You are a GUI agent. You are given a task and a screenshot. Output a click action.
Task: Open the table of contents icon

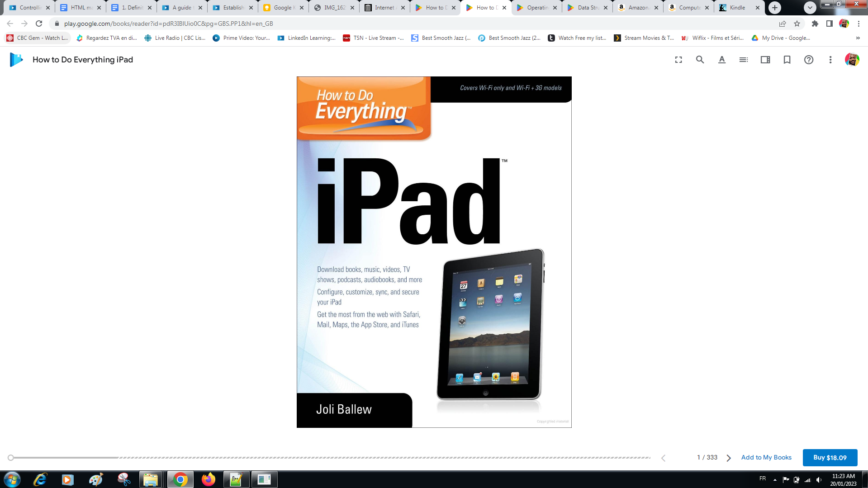(x=743, y=60)
